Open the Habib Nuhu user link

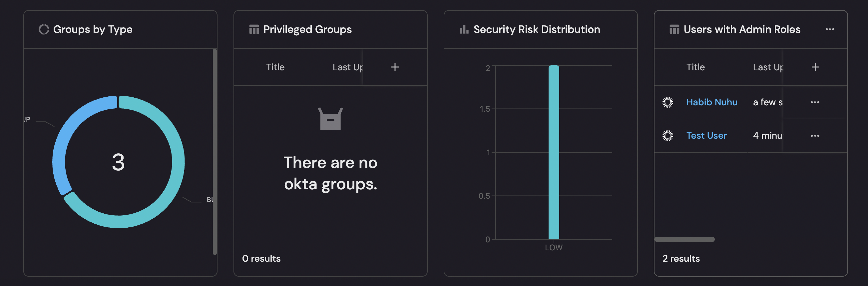click(x=712, y=102)
